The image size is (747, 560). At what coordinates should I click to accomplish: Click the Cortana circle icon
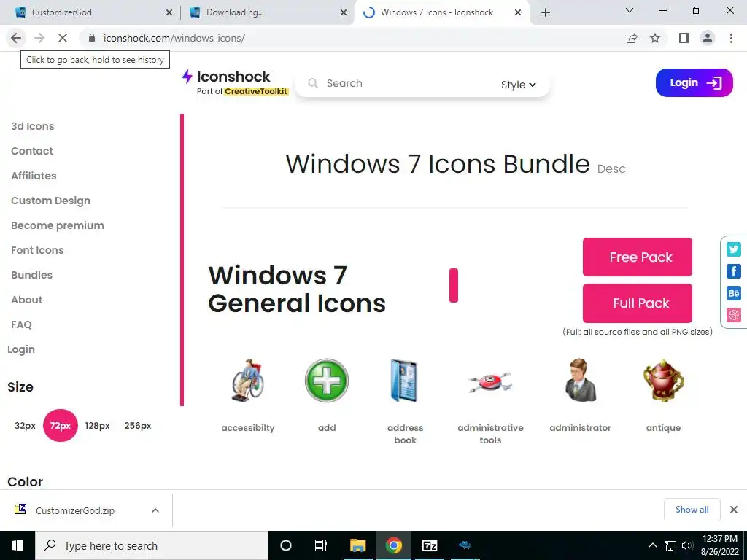286,545
